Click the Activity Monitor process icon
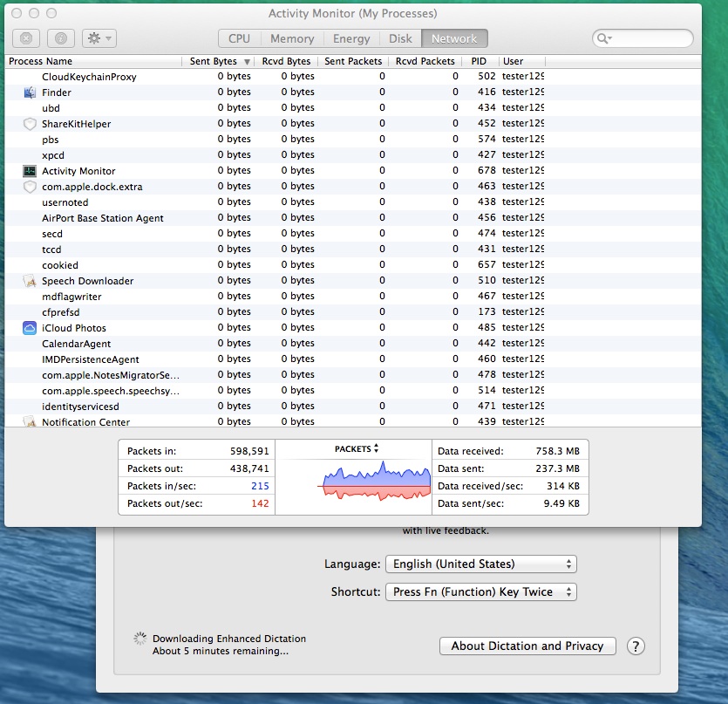 tap(30, 171)
